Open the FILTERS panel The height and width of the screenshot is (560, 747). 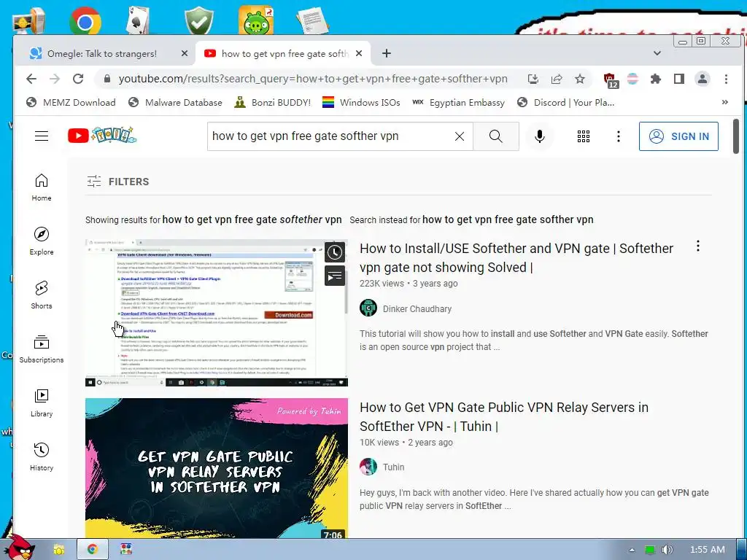[118, 182]
